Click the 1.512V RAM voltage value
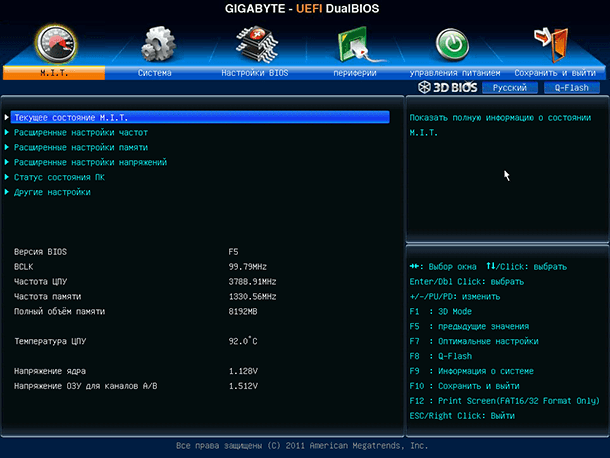 243,386
